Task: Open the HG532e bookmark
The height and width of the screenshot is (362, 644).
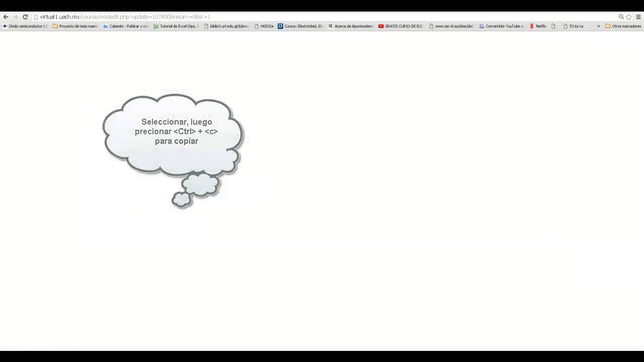Action: pyautogui.click(x=264, y=26)
